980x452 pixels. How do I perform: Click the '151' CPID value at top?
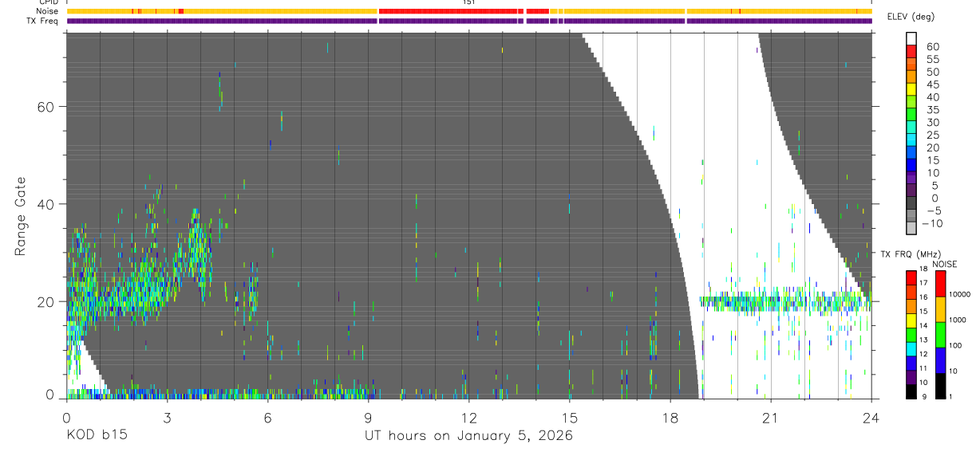[469, 2]
